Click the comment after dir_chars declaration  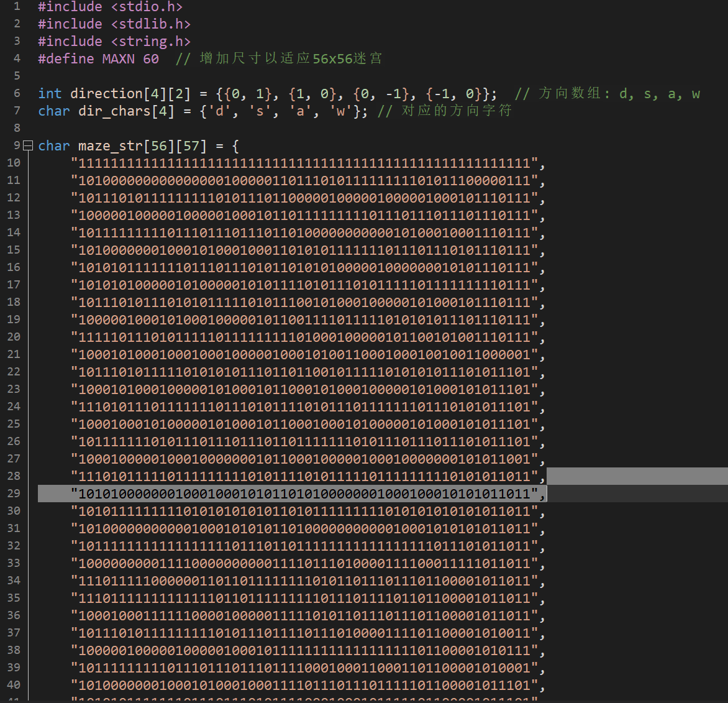pos(445,111)
